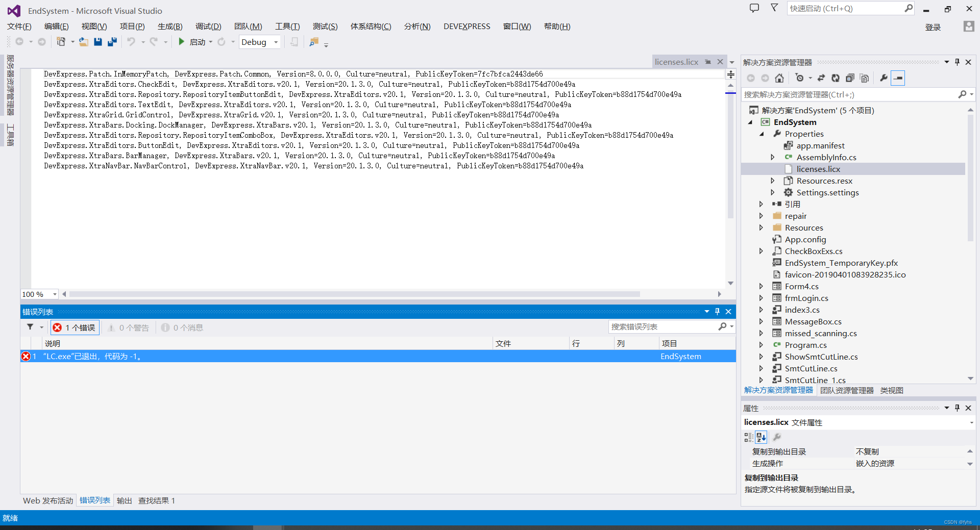Select App.config in Solution Explorer

[805, 239]
